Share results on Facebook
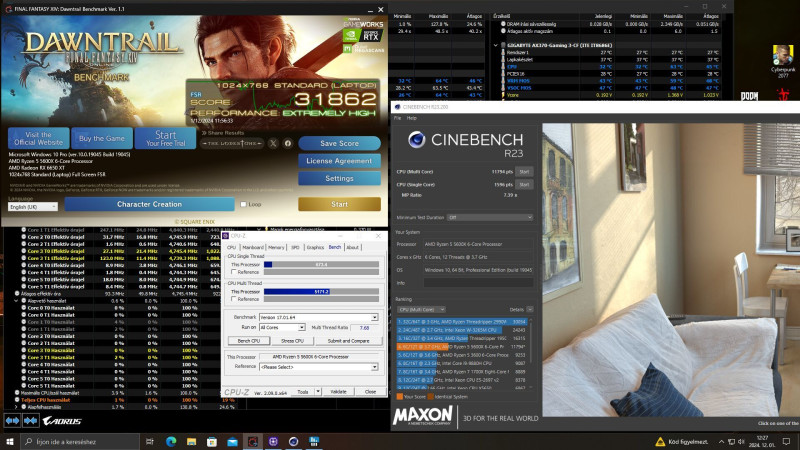 pyautogui.click(x=288, y=143)
